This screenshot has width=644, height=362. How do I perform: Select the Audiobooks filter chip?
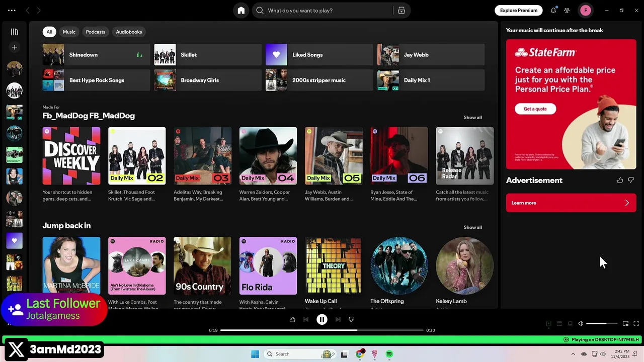click(129, 32)
